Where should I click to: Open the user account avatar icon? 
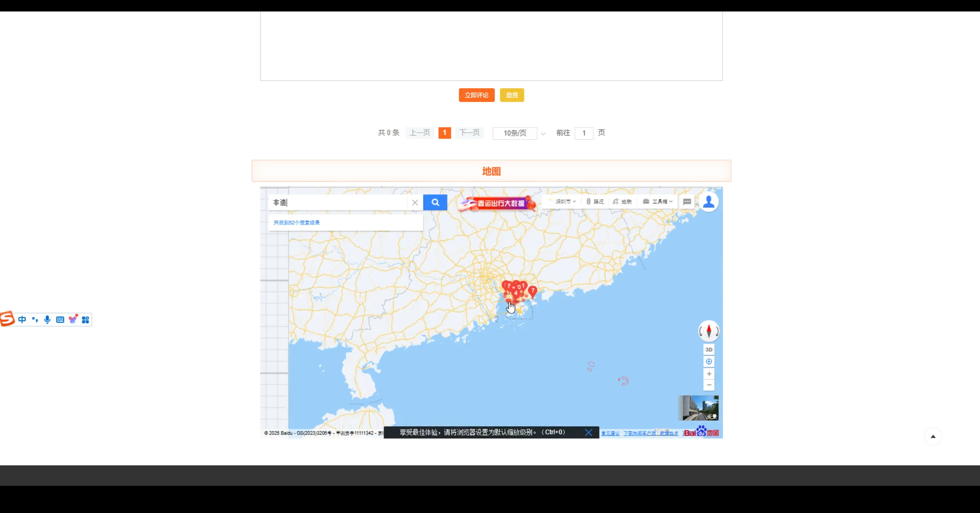[709, 201]
